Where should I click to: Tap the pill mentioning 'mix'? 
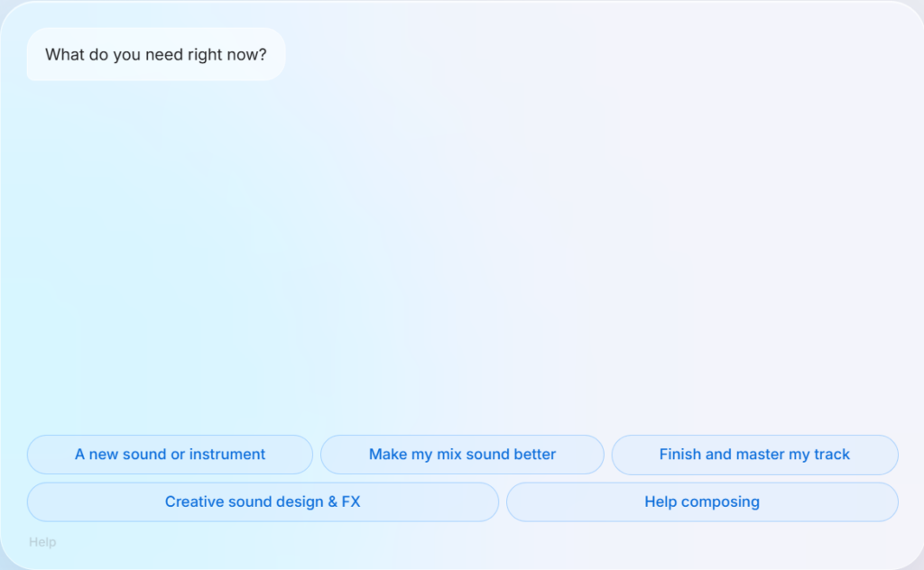462,455
